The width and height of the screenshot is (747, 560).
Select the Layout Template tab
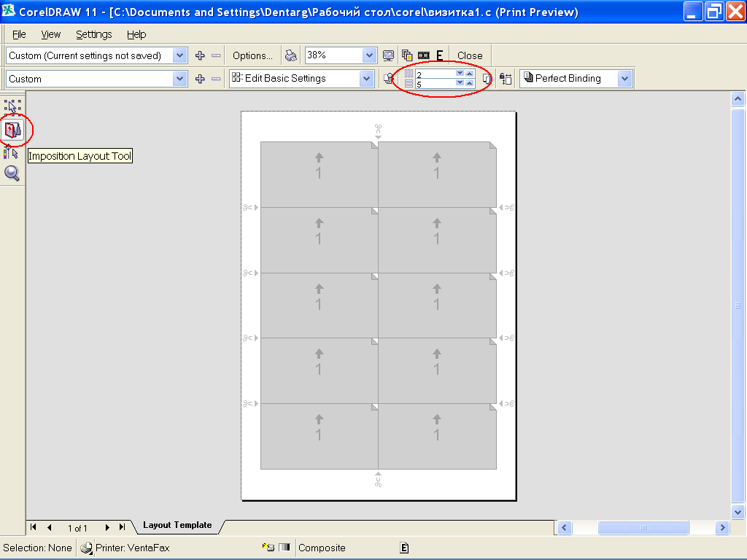177,525
